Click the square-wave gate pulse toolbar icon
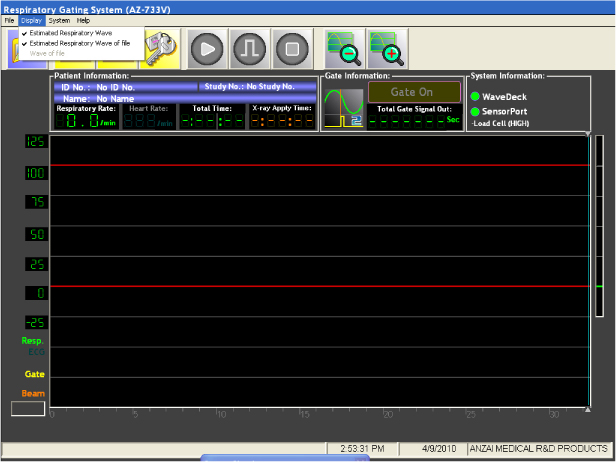The image size is (616, 462). click(x=248, y=48)
